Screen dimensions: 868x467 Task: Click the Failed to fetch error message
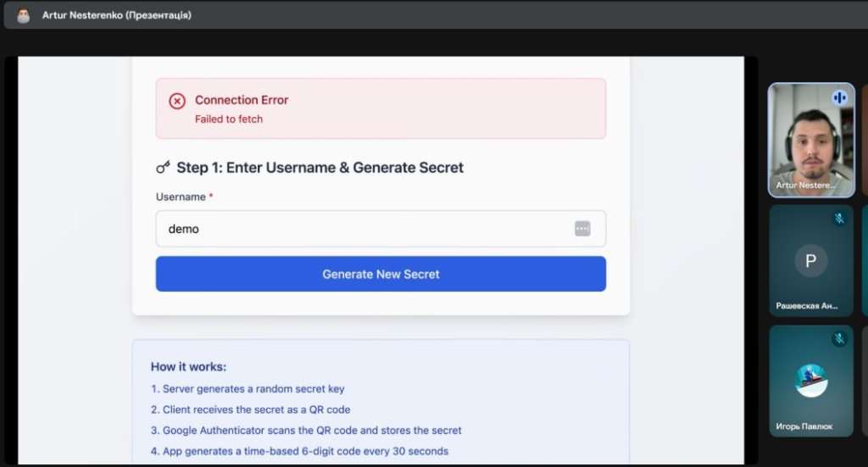[229, 120]
